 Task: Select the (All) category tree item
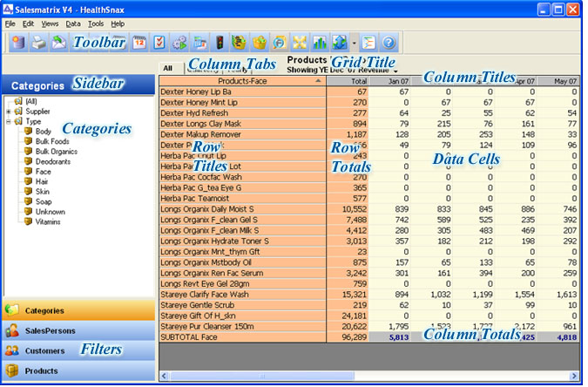coord(31,101)
